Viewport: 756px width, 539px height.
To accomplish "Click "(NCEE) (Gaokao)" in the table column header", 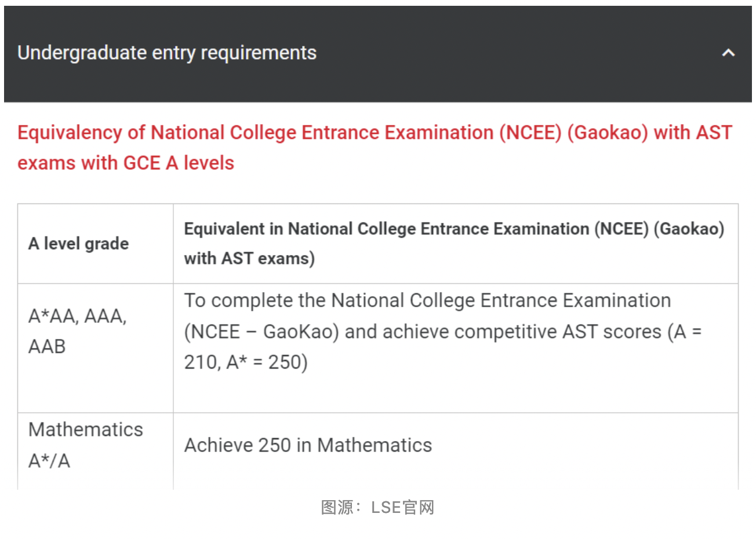I will pyautogui.click(x=659, y=229).
